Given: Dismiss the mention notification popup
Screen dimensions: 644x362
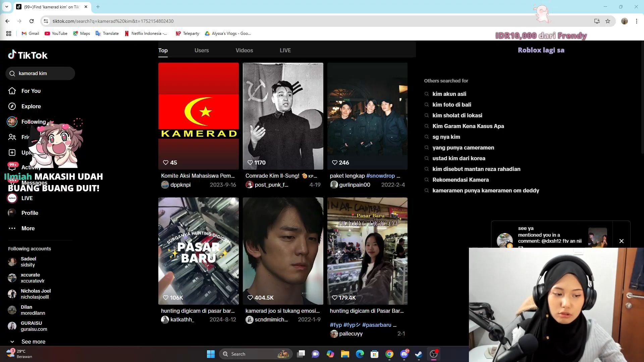Looking at the screenshot, I should coord(622,241).
